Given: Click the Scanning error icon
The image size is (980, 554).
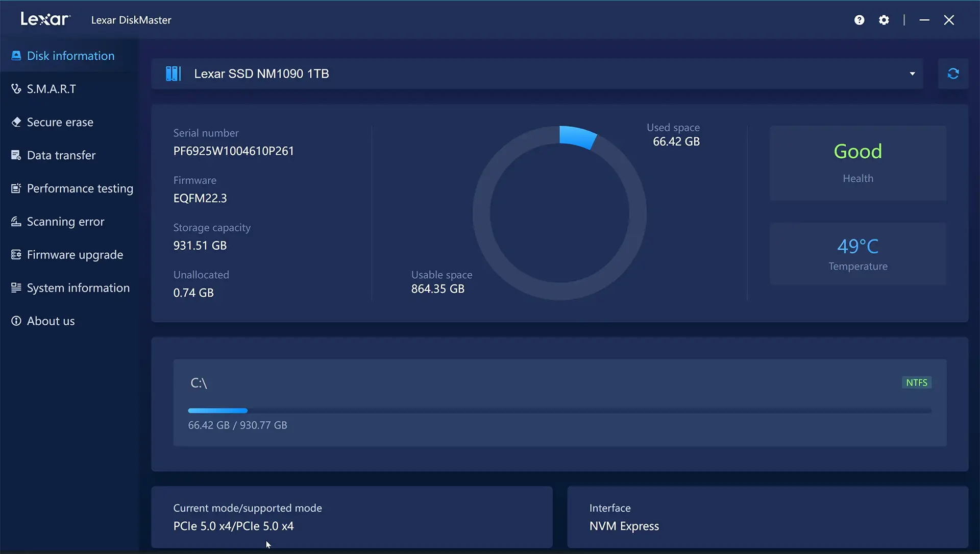Looking at the screenshot, I should coord(16,222).
